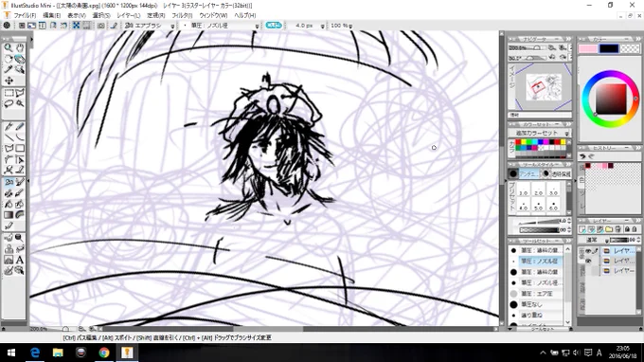Choose the 1.0 brush size preset
Viewport: 644px width, 362px height.
523,190
